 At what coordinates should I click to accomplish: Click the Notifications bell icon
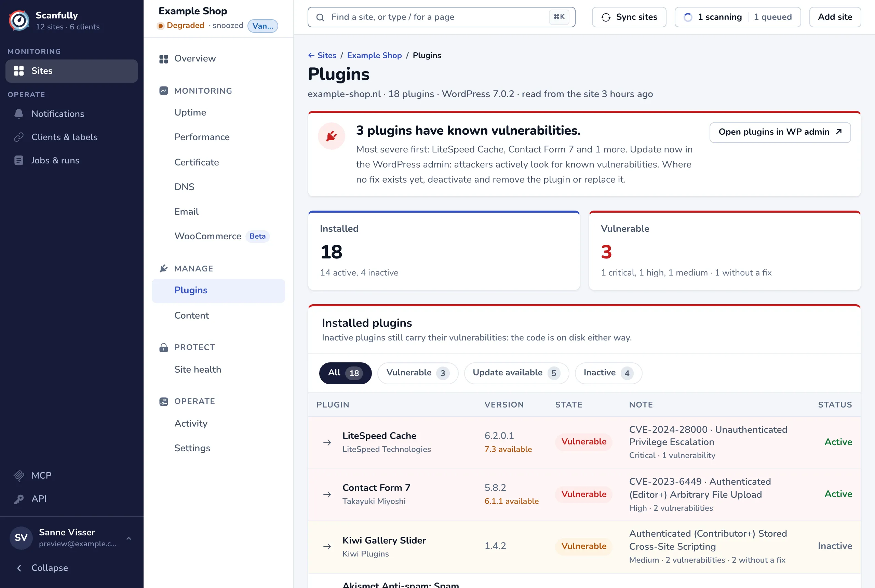coord(19,114)
